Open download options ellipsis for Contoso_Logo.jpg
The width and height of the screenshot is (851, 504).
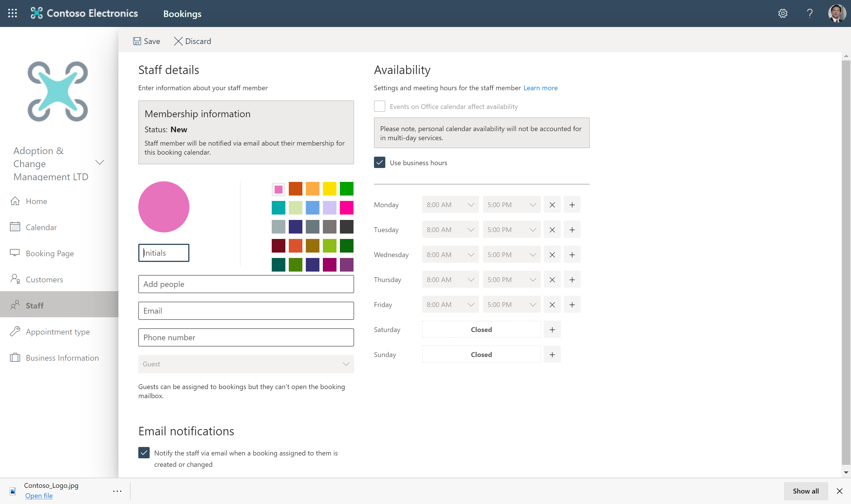(x=117, y=491)
